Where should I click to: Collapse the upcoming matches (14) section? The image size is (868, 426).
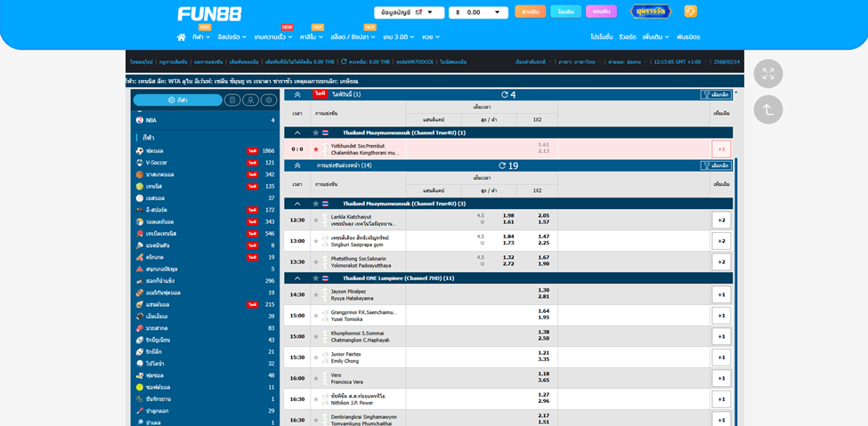tap(297, 165)
